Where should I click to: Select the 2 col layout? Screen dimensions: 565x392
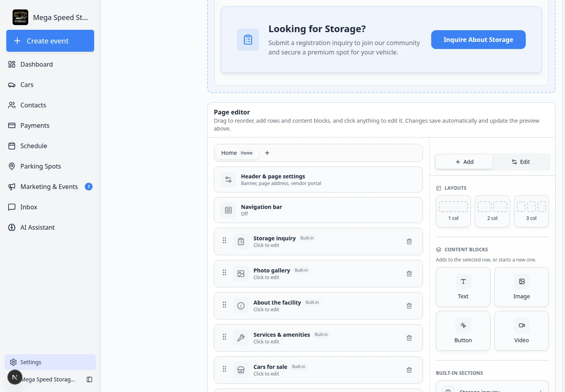492,211
